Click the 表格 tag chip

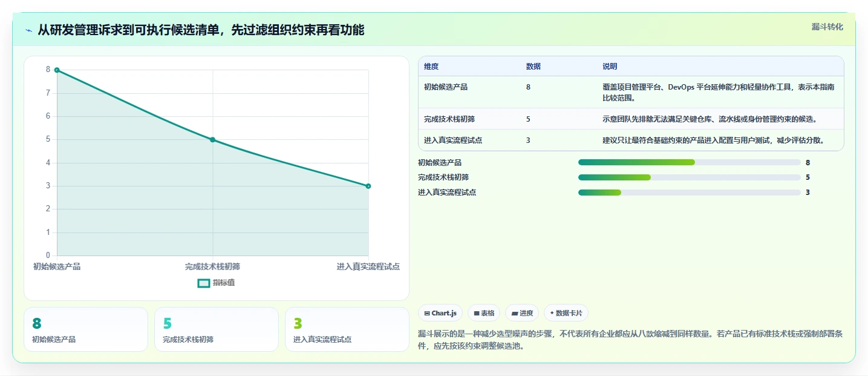(x=484, y=313)
